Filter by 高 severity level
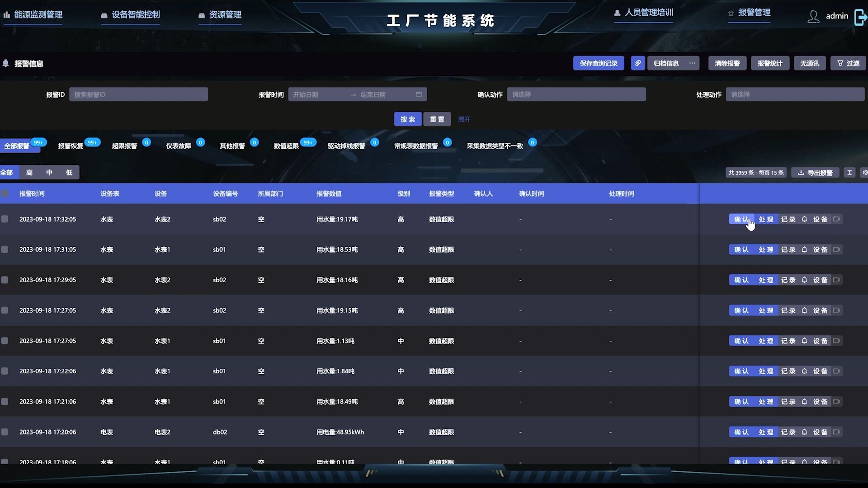The image size is (868, 488). point(29,172)
